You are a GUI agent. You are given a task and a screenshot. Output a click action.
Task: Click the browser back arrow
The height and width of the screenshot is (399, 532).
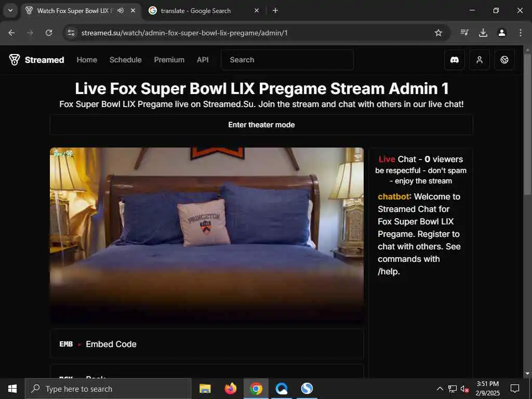click(11, 33)
